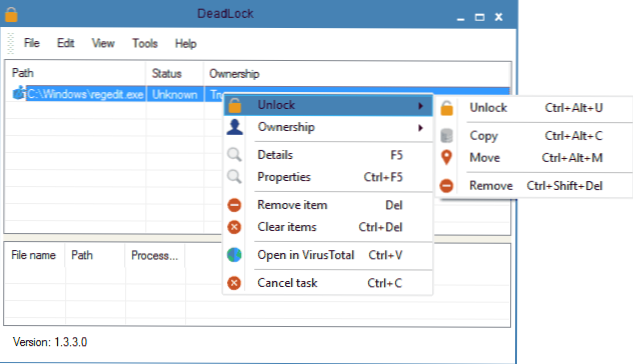Open the View menu
Viewport: 633px width, 364px height.
click(x=103, y=43)
